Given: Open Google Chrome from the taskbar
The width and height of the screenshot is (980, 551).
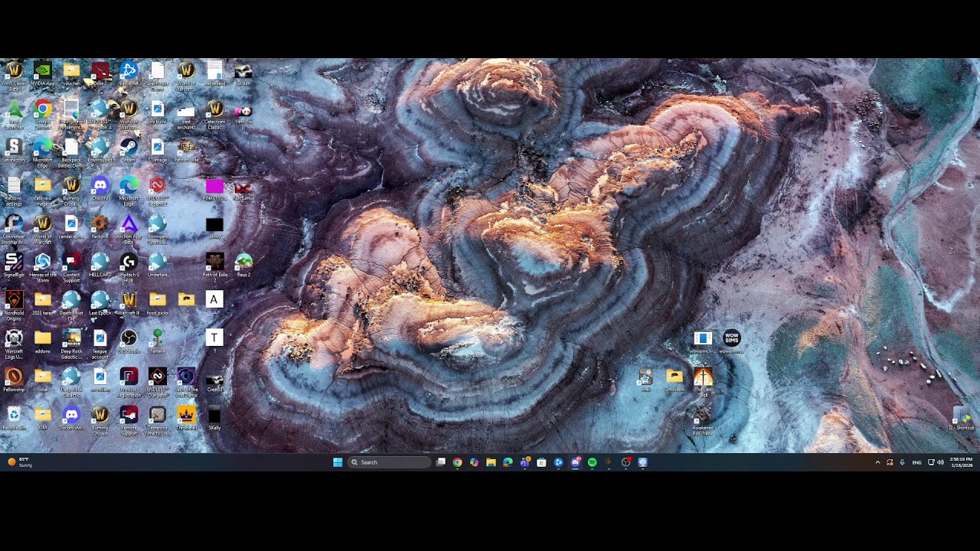Looking at the screenshot, I should [458, 462].
